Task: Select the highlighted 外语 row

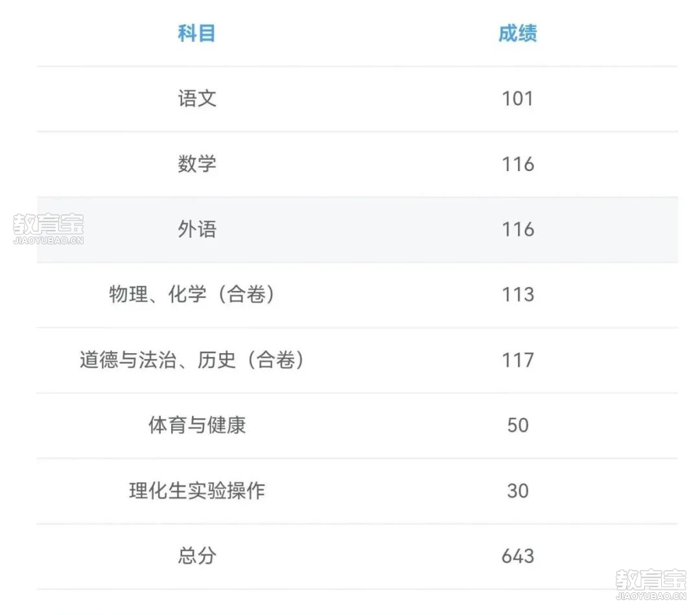Action: pos(357,229)
